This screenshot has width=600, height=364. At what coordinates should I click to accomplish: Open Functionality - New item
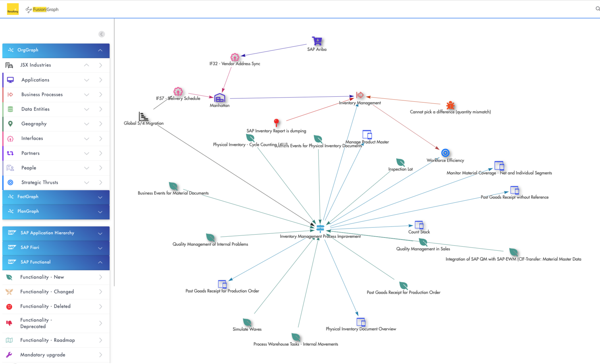[42, 277]
